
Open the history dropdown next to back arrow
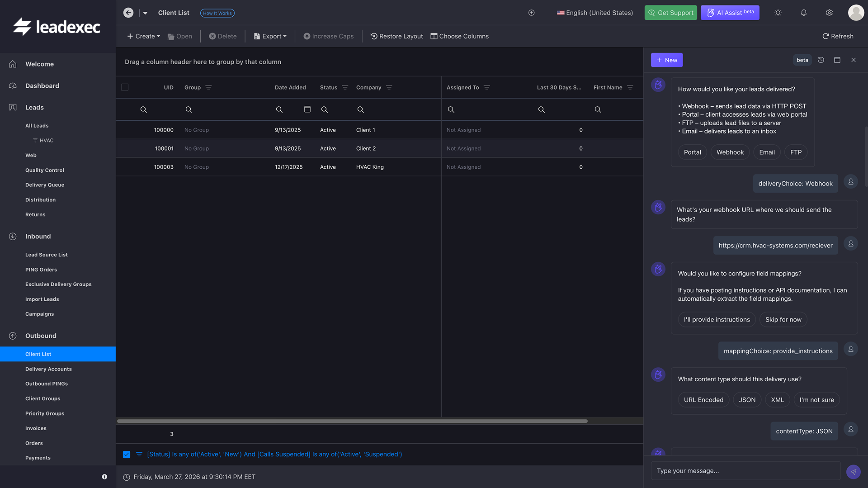tap(145, 13)
